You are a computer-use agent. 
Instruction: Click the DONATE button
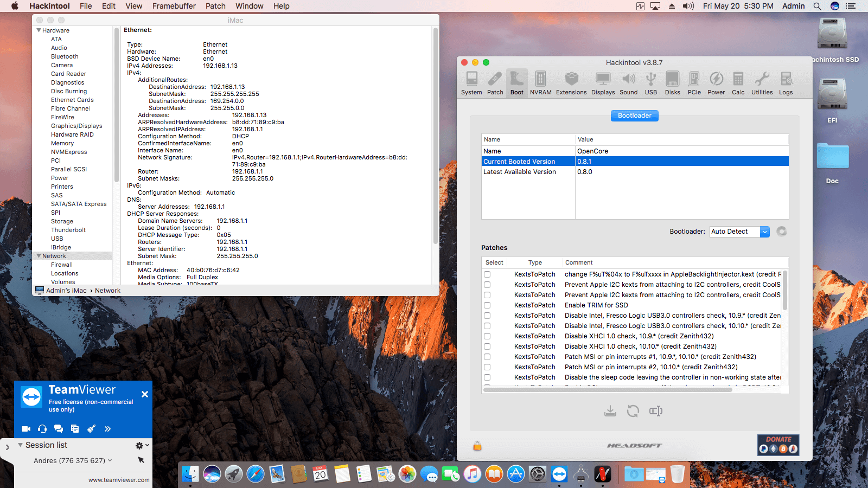(x=778, y=445)
